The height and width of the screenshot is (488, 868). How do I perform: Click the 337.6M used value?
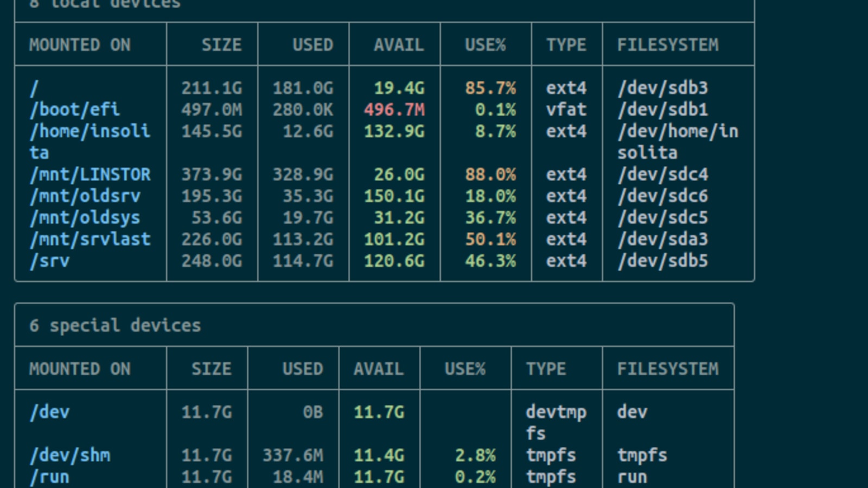coord(293,455)
